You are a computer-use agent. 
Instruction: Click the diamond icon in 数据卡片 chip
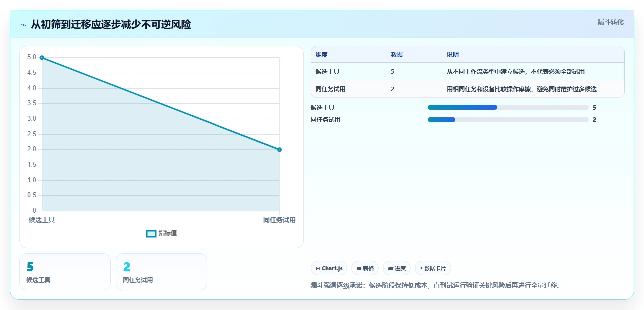421,268
